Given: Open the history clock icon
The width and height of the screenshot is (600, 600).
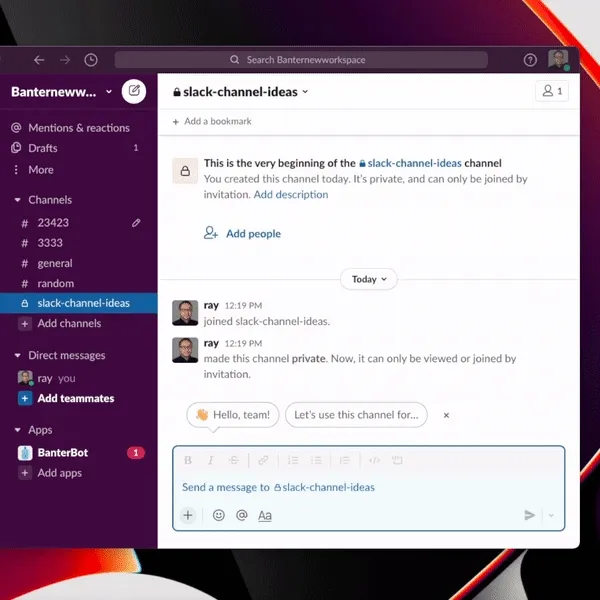Looking at the screenshot, I should point(91,60).
